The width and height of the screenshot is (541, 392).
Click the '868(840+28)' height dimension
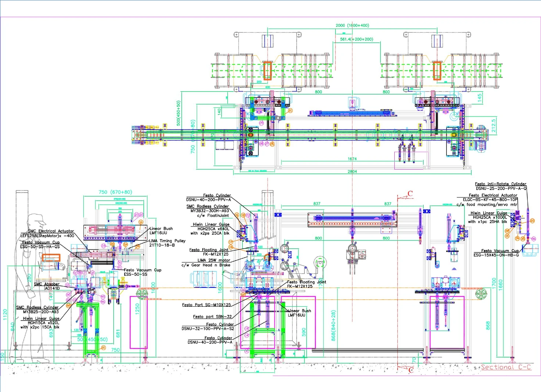[333, 325]
